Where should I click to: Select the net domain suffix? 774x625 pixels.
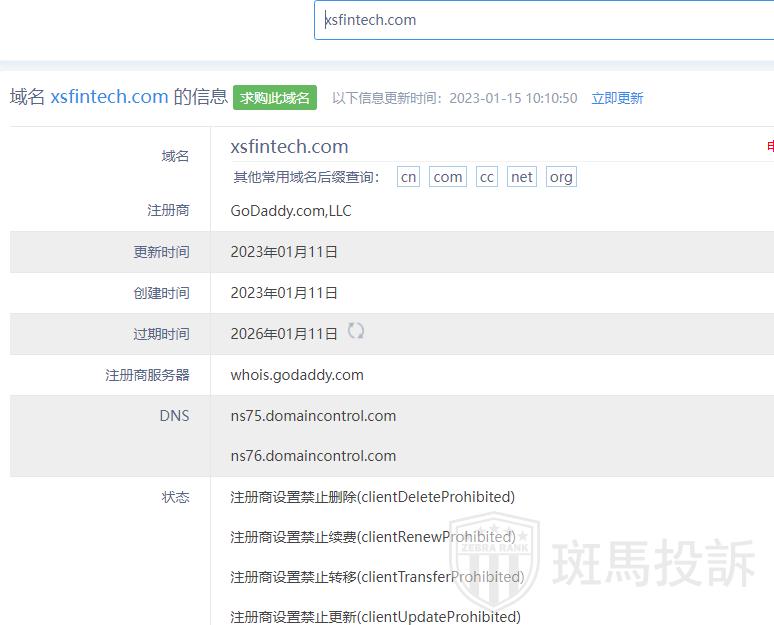tap(522, 177)
